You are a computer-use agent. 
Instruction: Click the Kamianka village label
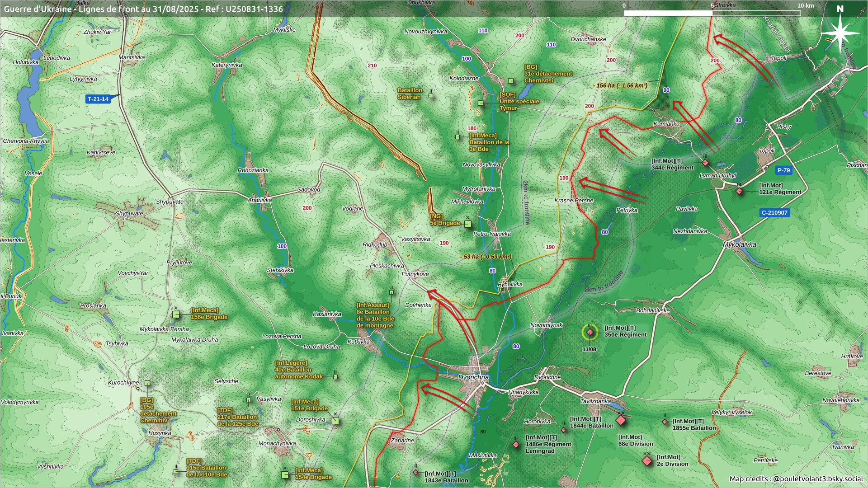(x=666, y=124)
